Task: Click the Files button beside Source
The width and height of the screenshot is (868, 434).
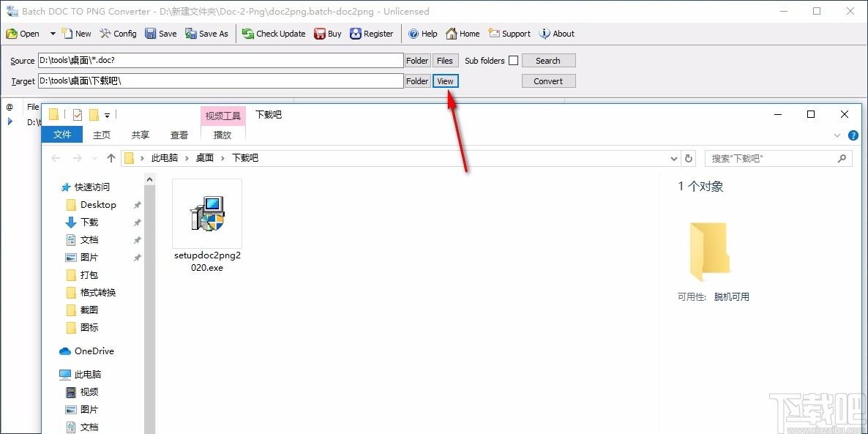Action: [x=445, y=60]
